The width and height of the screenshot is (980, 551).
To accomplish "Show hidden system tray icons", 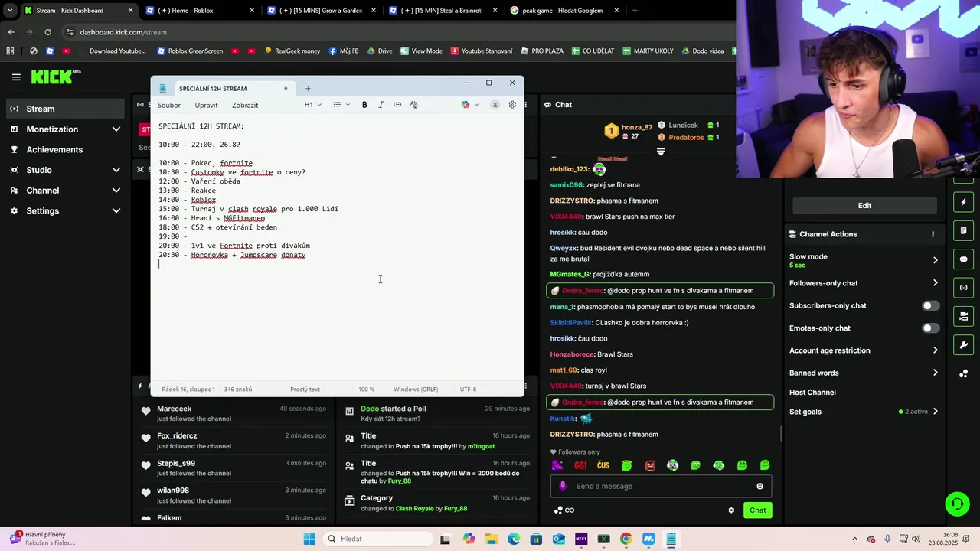I will coord(854,539).
